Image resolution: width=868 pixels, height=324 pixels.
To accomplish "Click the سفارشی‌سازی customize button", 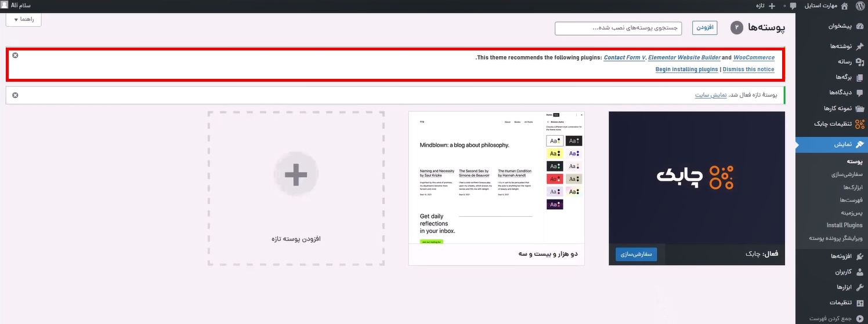I will (636, 254).
